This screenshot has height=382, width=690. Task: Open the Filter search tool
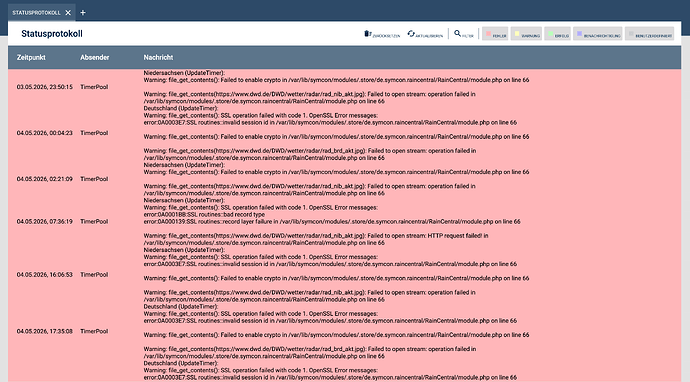[x=464, y=34]
